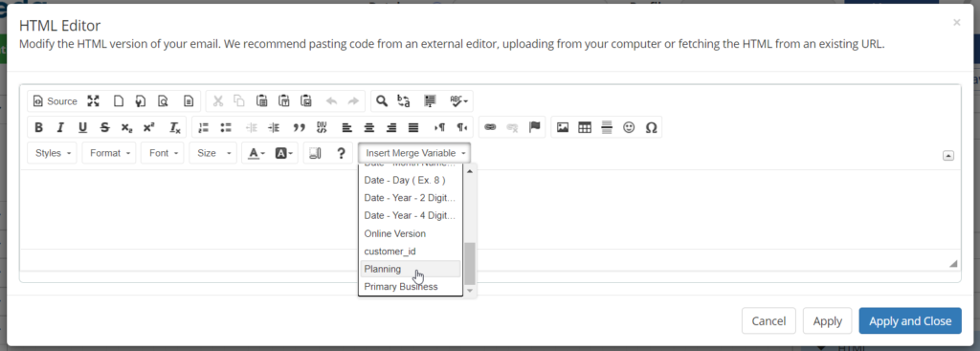Viewport: 980px width, 351px height.
Task: Justify the text
Action: (x=413, y=127)
